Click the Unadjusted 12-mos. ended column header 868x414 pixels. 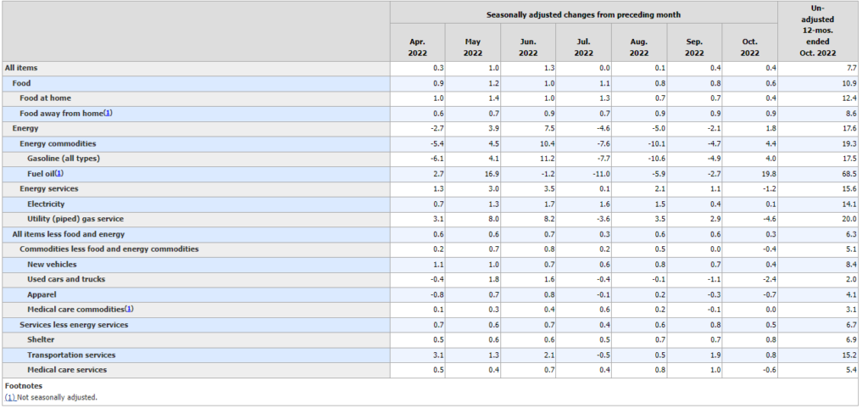click(x=820, y=31)
